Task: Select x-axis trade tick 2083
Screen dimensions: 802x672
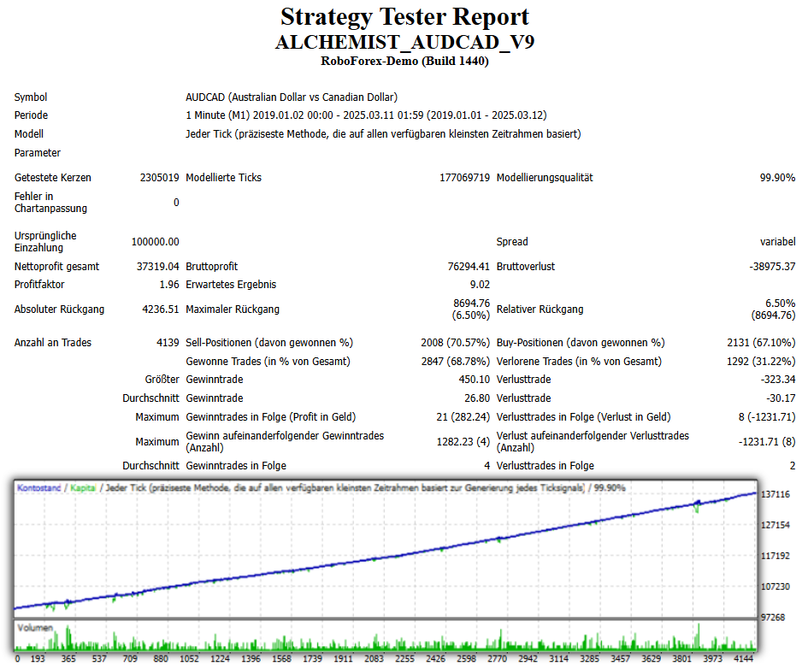Action: pos(374,658)
